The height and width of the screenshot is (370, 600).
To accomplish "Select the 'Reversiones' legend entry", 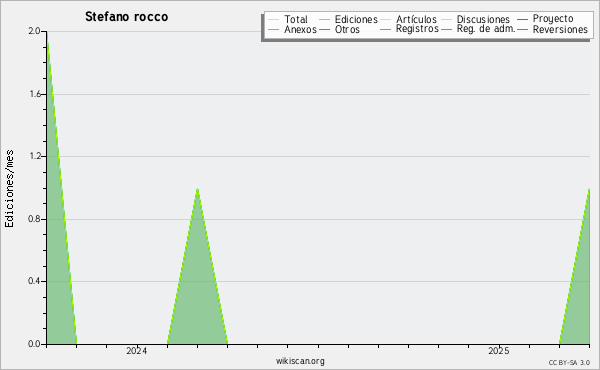I will [553, 29].
